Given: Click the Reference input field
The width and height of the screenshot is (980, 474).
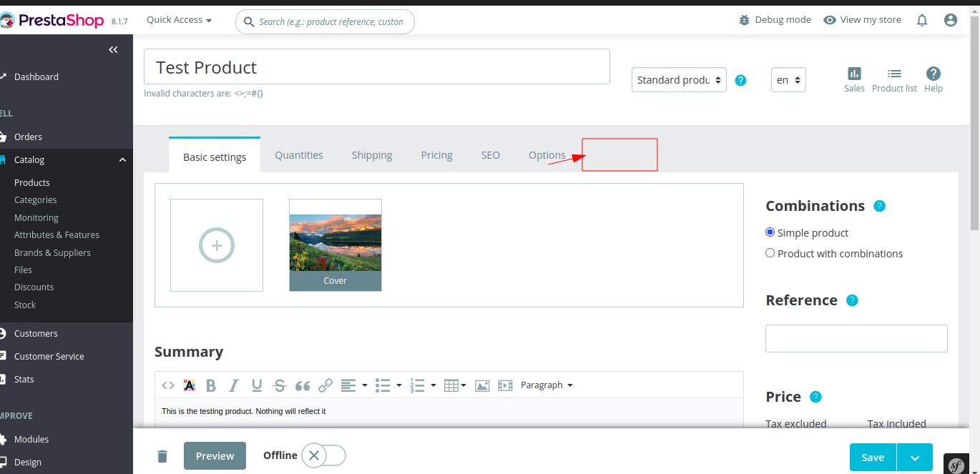Looking at the screenshot, I should tap(856, 338).
